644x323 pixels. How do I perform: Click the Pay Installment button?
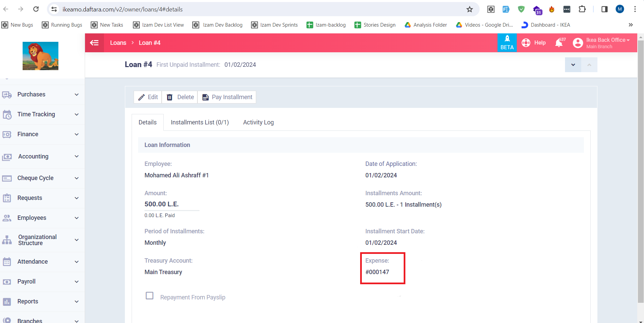[x=227, y=97]
